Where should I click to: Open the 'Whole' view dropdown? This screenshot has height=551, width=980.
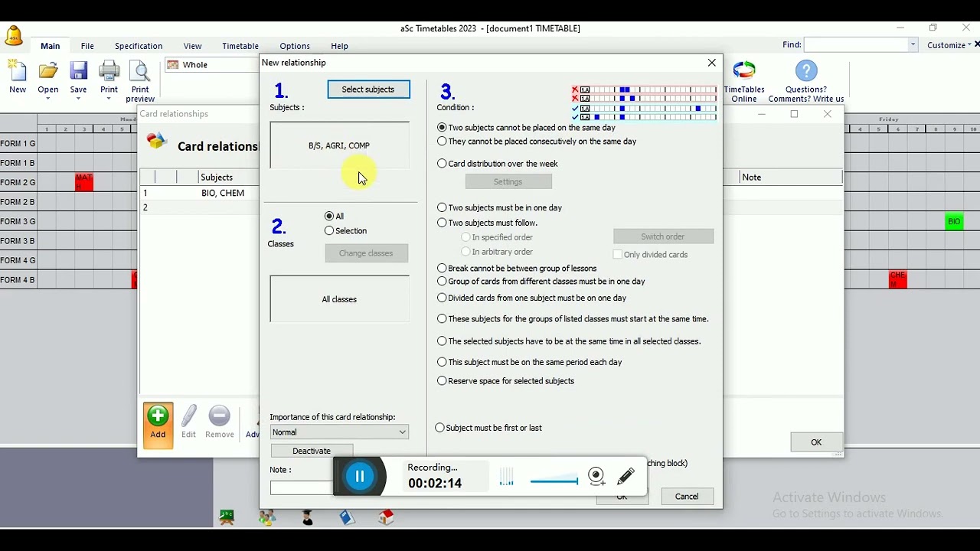pos(212,65)
